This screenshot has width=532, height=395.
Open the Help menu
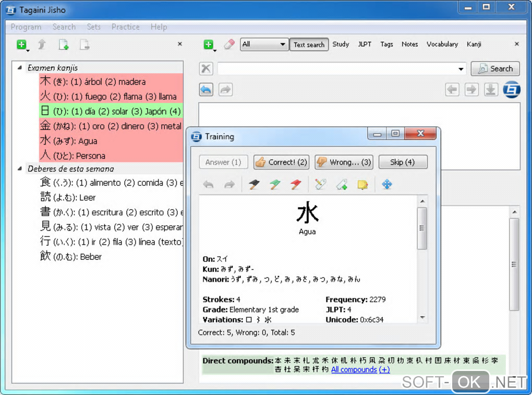[x=159, y=27]
